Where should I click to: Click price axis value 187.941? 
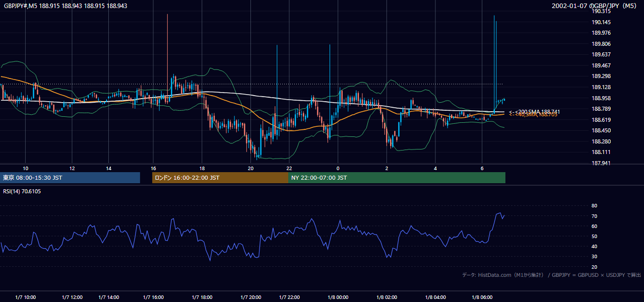point(601,163)
